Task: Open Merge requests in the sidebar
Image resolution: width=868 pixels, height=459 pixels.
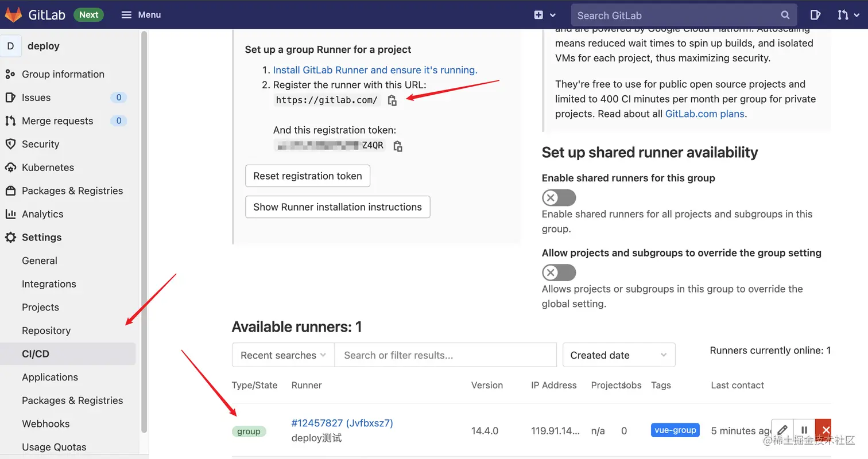Action: (57, 120)
